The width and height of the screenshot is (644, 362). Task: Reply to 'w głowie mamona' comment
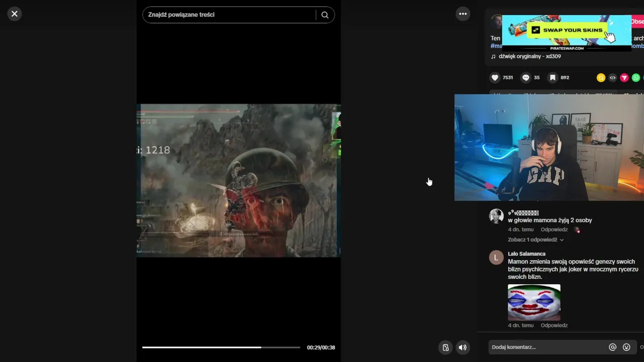554,230
